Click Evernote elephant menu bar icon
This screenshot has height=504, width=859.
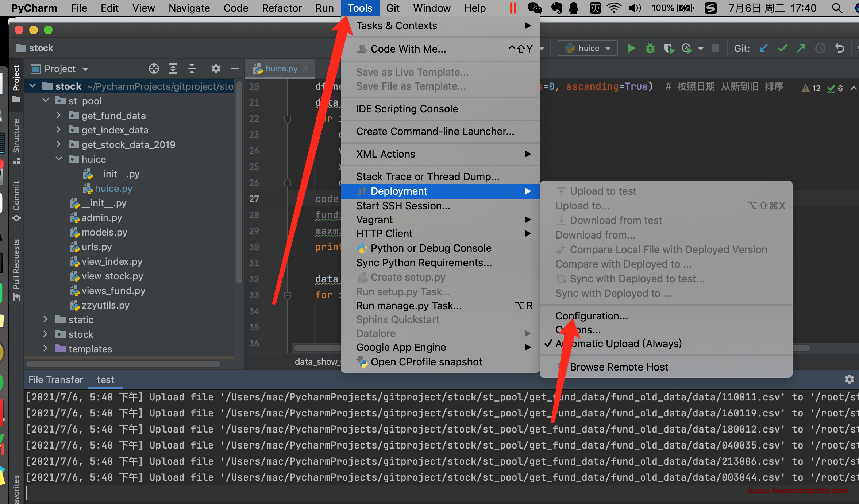pos(556,8)
